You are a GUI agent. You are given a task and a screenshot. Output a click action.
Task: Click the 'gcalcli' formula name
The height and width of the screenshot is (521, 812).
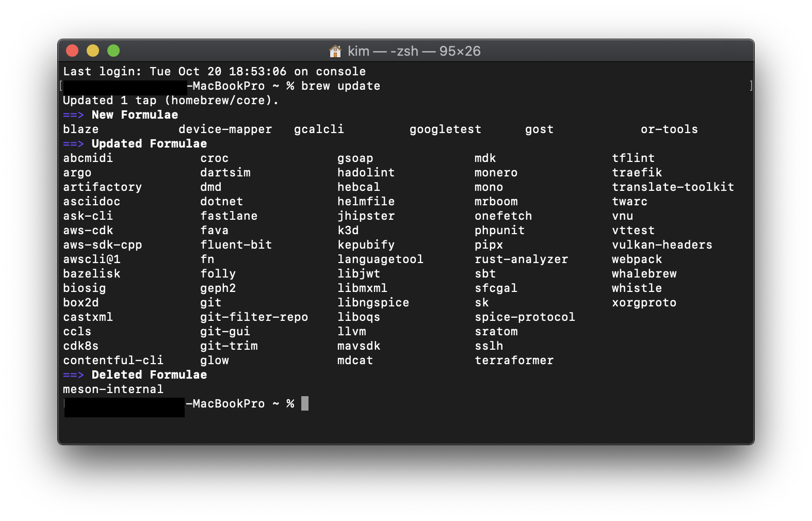pos(319,129)
